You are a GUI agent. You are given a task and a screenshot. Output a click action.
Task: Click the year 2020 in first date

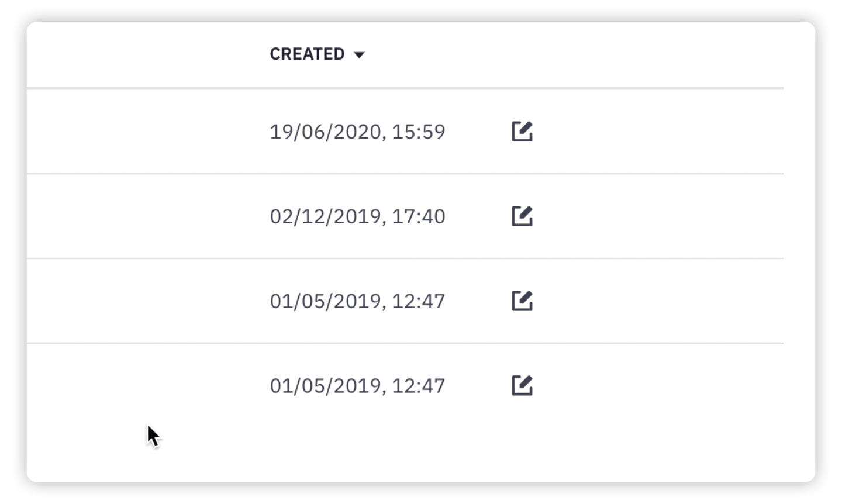(358, 132)
